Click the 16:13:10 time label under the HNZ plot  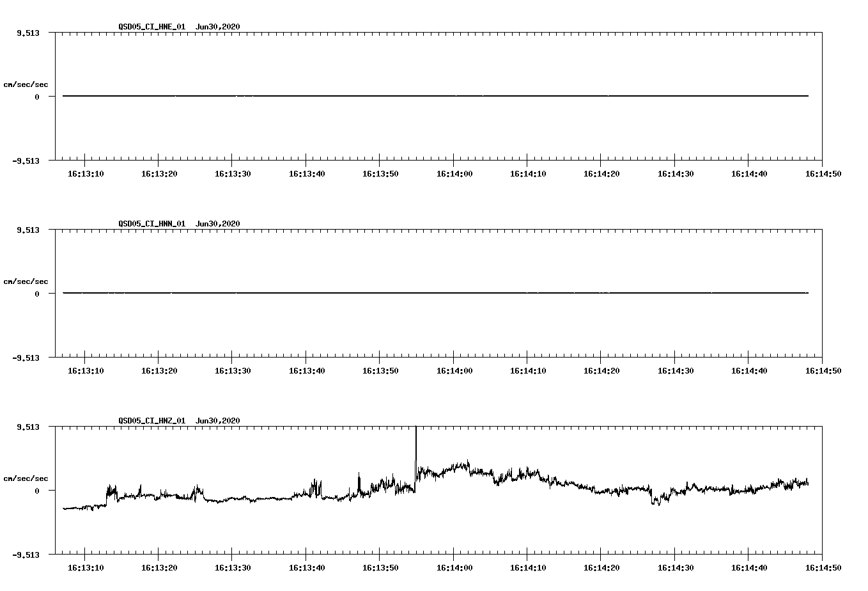[x=85, y=567]
